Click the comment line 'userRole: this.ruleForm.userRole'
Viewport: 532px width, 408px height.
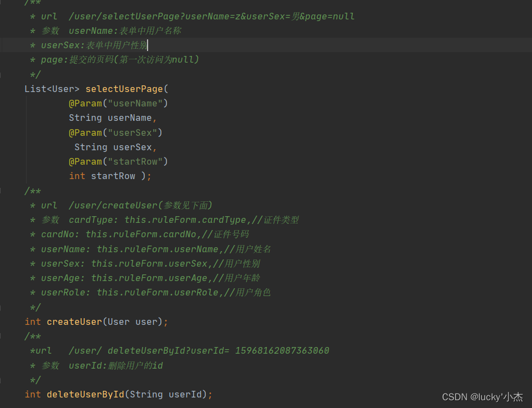point(150,292)
